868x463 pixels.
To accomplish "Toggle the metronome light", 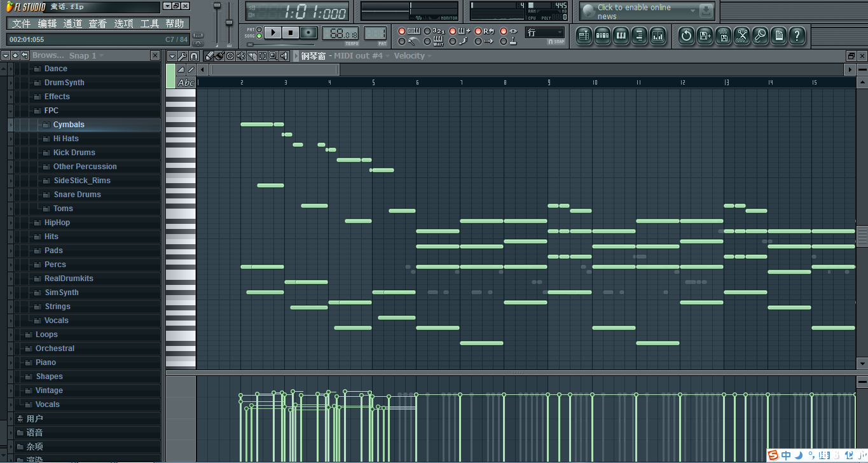I will coord(402,41).
